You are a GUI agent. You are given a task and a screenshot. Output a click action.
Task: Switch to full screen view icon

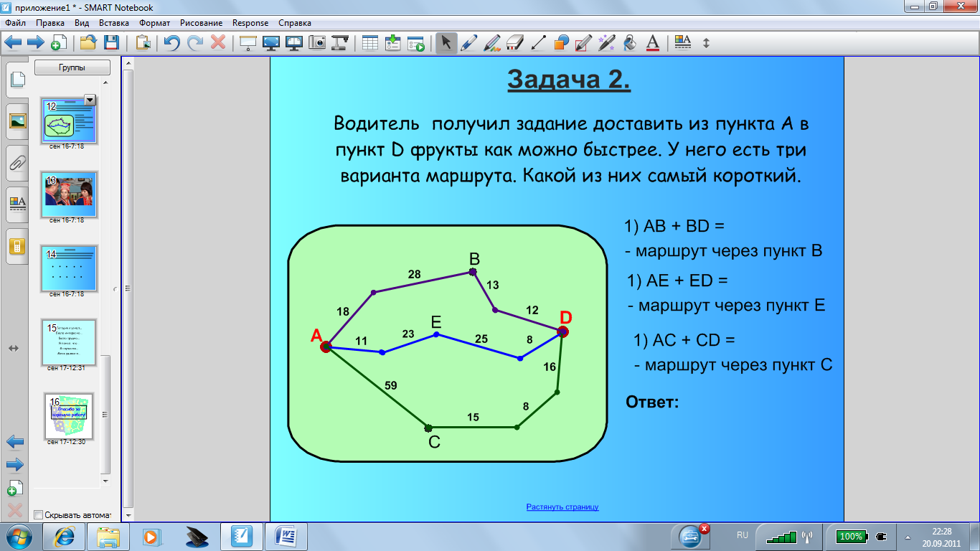pos(271,42)
